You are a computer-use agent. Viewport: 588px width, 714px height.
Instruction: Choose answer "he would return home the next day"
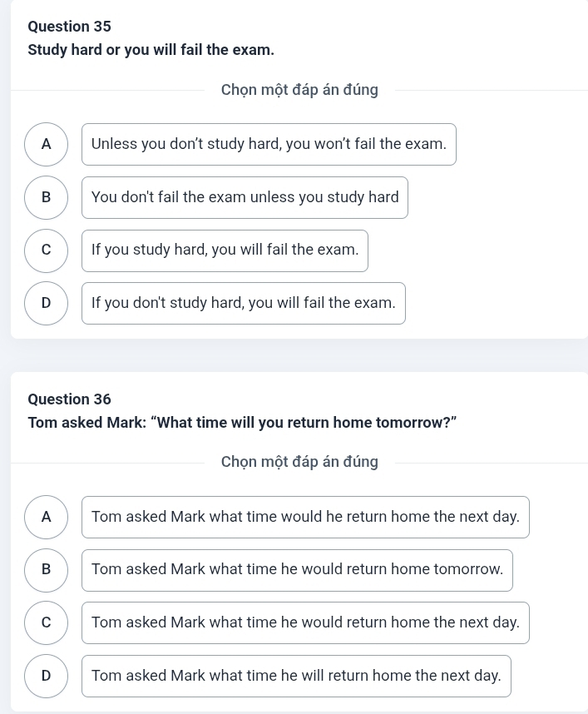click(x=305, y=623)
